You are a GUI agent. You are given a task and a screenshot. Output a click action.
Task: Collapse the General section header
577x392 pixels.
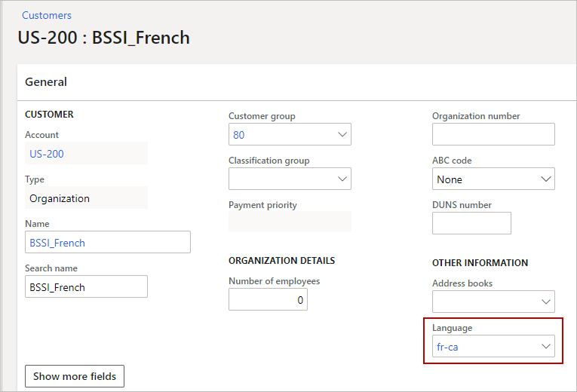(x=46, y=82)
